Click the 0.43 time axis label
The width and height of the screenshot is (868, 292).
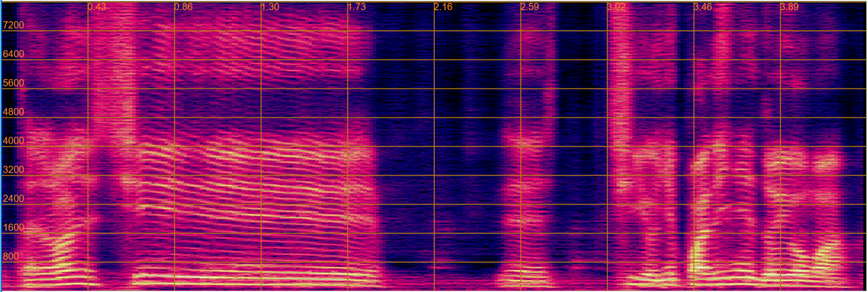click(x=97, y=7)
